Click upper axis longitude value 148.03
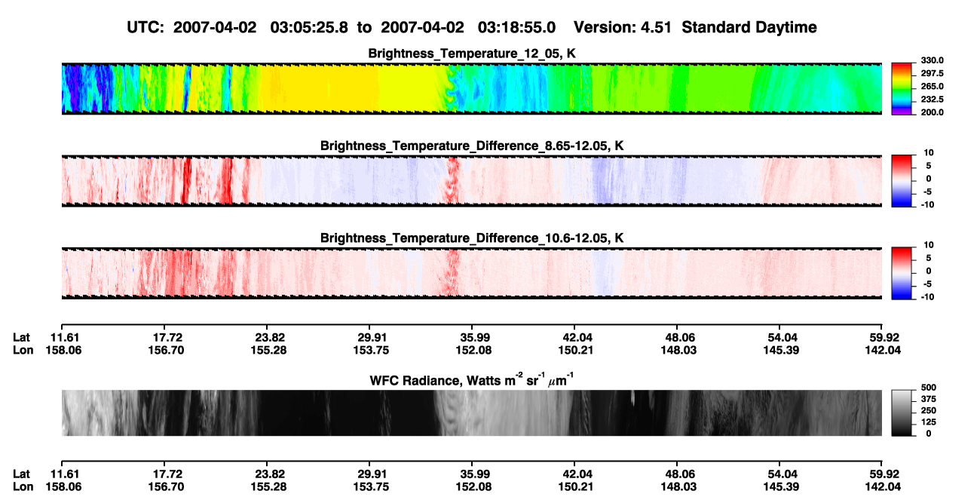The image size is (980, 503). click(x=678, y=350)
